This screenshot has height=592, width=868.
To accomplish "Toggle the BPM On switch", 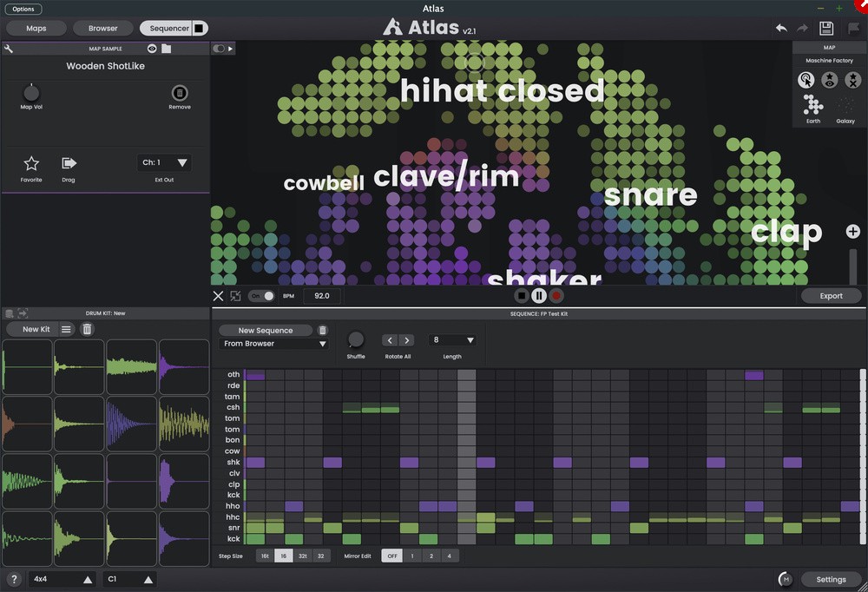I will tap(261, 296).
